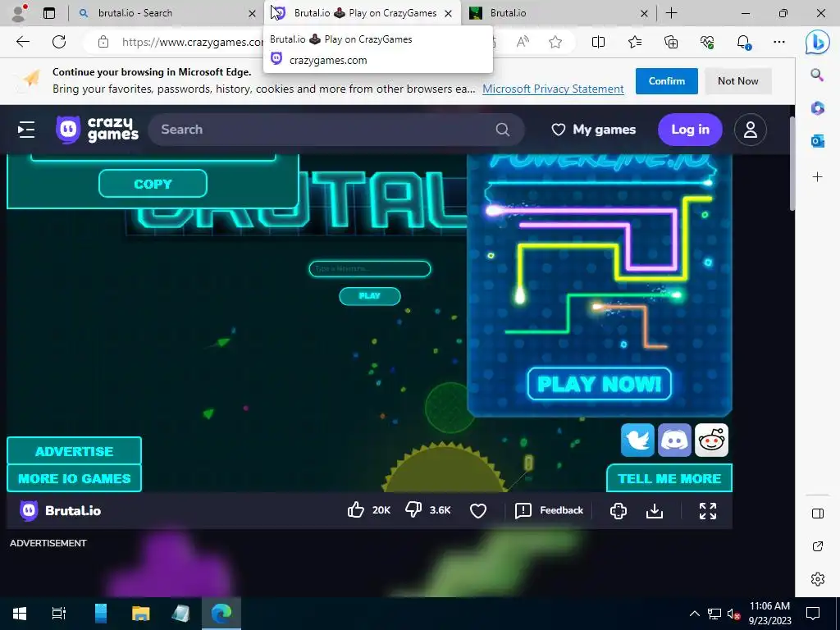840x630 pixels.
Task: Add a sidebar app with plus icon
Action: (817, 177)
